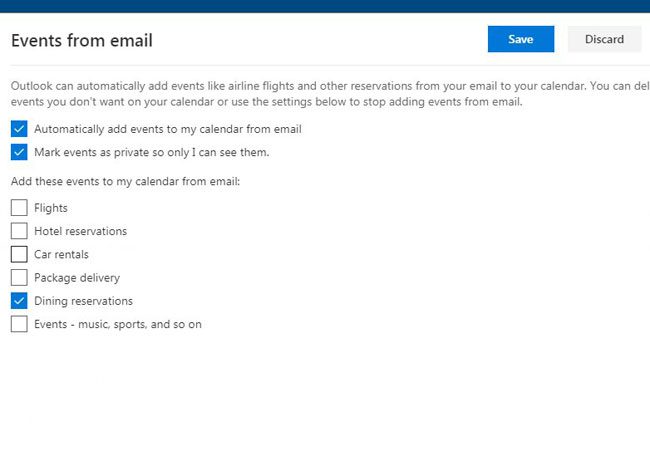The height and width of the screenshot is (451, 650).
Task: Tick the Hotel reservations checkbox box
Action: (x=19, y=231)
